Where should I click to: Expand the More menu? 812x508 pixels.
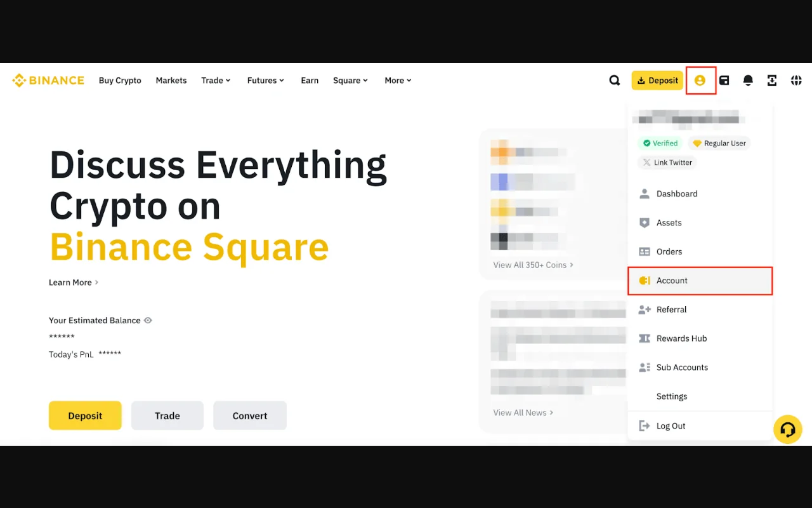(398, 81)
